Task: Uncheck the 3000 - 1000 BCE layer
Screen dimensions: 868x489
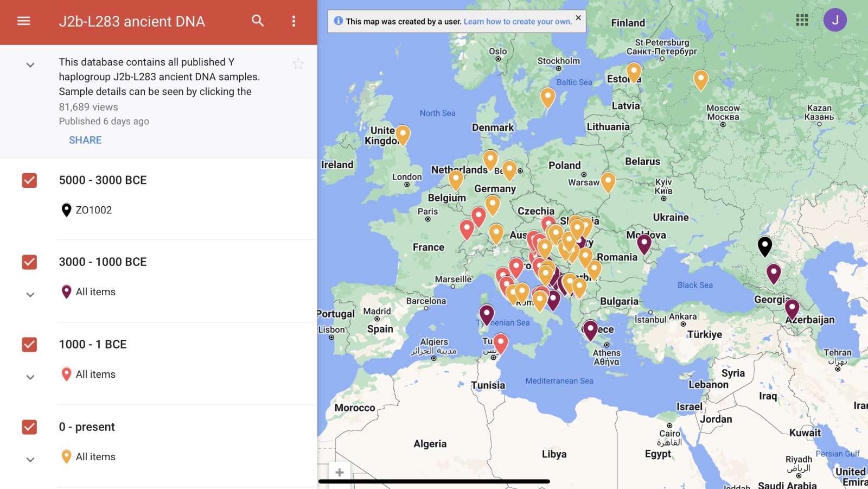Action: (29, 262)
